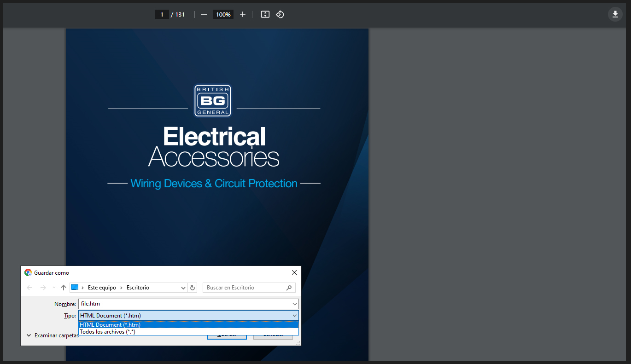631x364 pixels.
Task: Click the This PC icon in address bar
Action: point(75,288)
